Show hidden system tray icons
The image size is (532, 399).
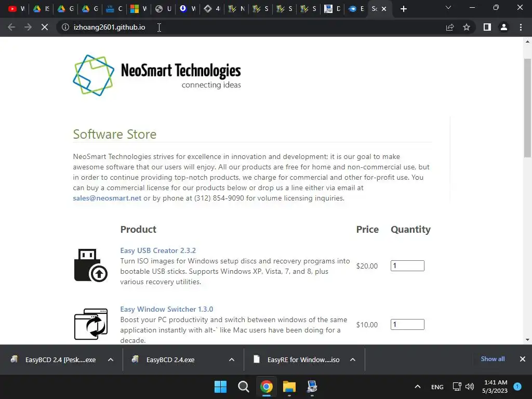(x=418, y=387)
